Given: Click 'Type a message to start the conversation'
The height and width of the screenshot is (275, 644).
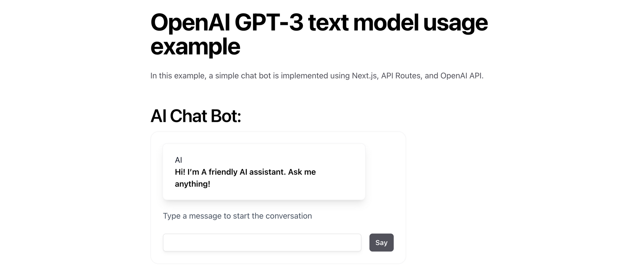Looking at the screenshot, I should pyautogui.click(x=237, y=216).
